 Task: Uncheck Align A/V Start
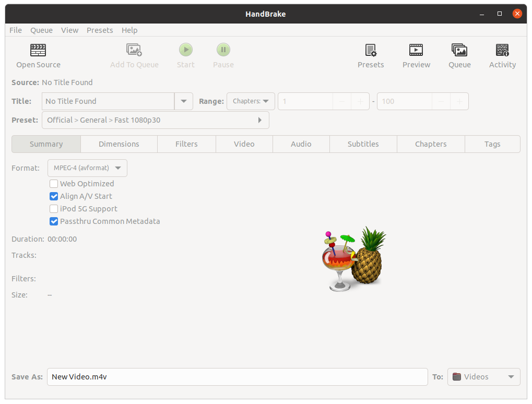click(x=54, y=196)
